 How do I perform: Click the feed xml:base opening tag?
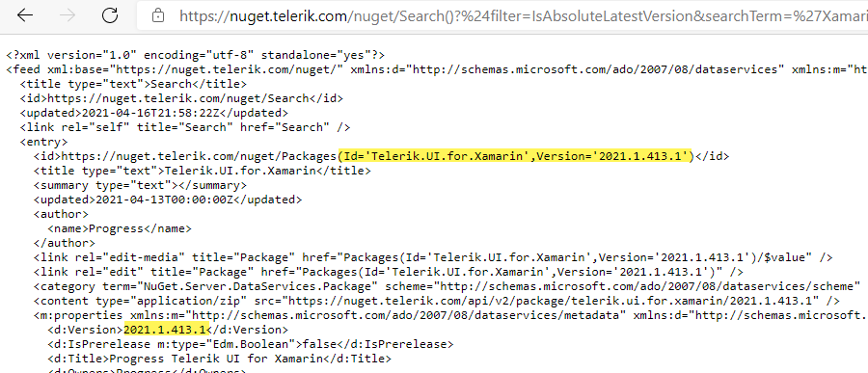tap(437, 69)
